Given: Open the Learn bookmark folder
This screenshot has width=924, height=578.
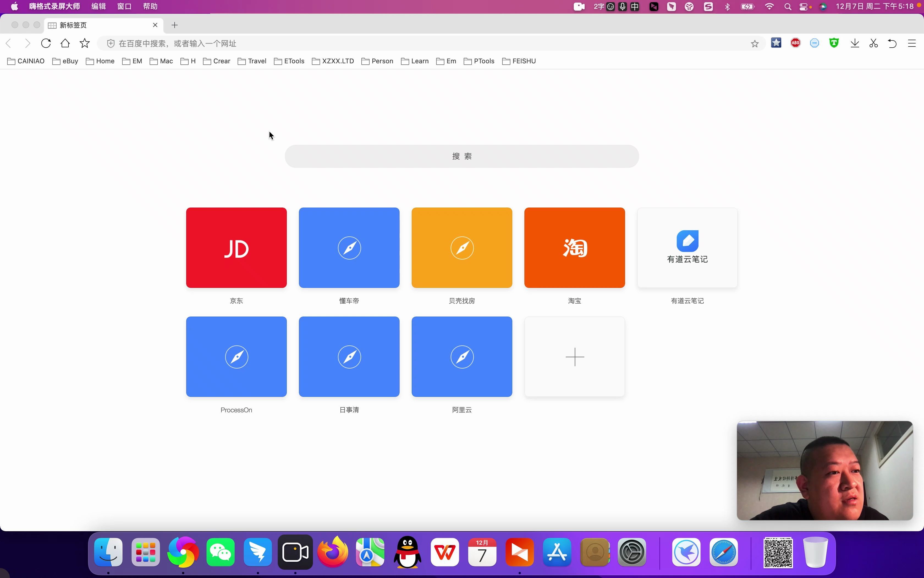Looking at the screenshot, I should click(415, 61).
